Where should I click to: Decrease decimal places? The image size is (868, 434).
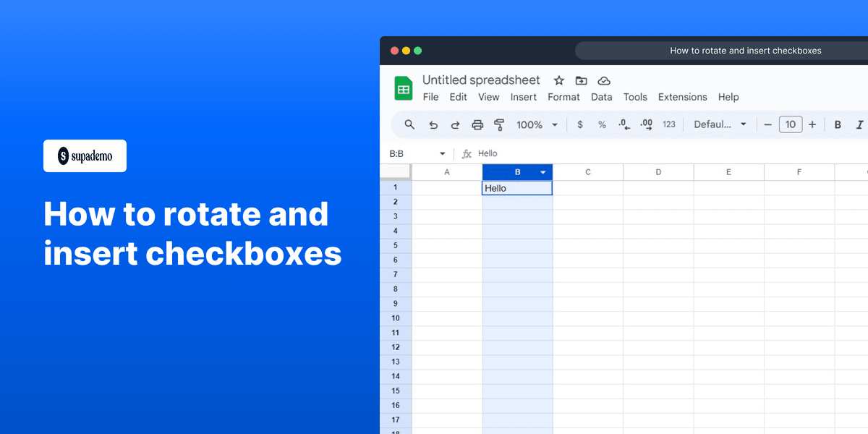[x=624, y=124]
